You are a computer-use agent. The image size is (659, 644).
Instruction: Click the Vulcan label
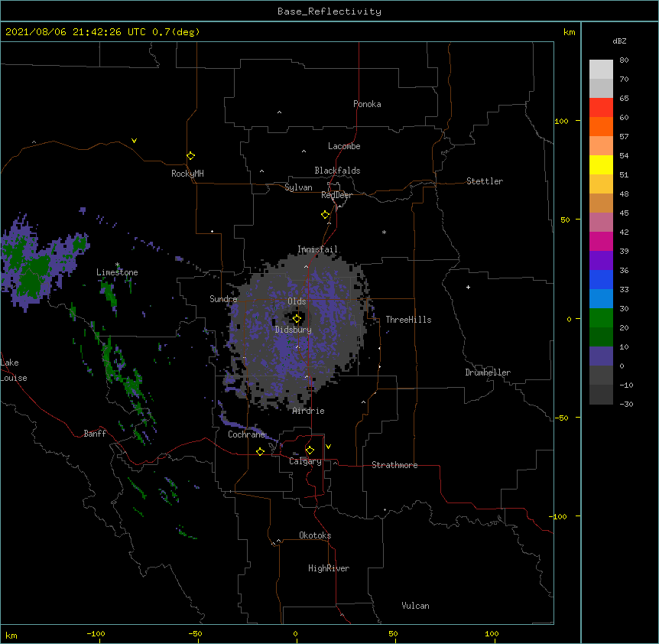pos(415,606)
